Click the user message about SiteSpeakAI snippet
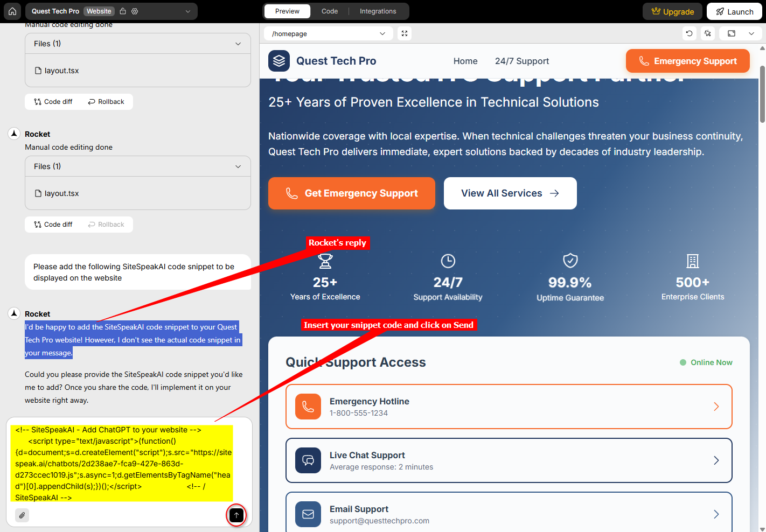Image resolution: width=766 pixels, height=532 pixels. pyautogui.click(x=138, y=272)
